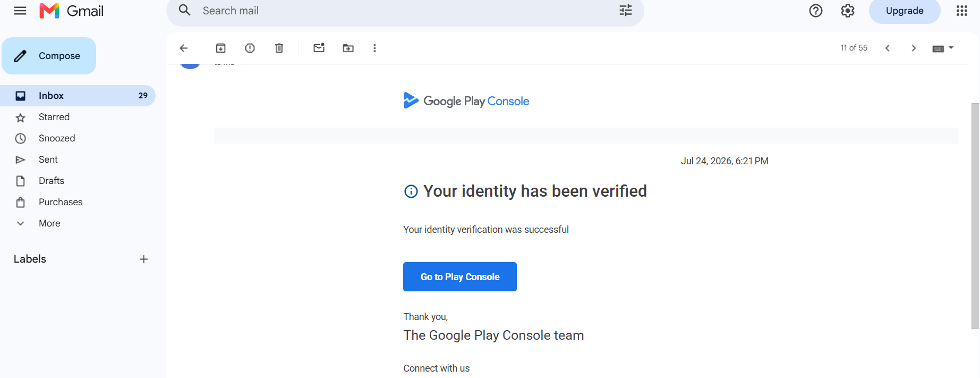Go back to inbox arrow
Screen dimensions: 980x378
[184, 48]
